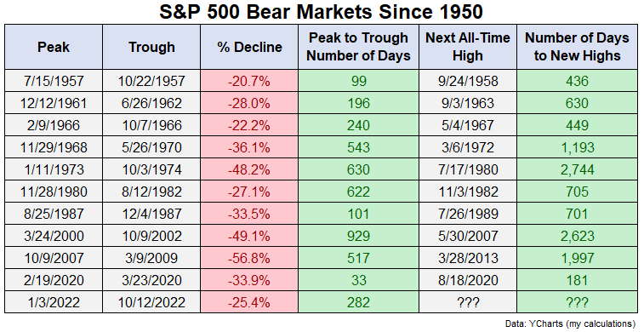The width and height of the screenshot is (644, 332).
Task: Select the 3/28/2013 all-time high cell
Action: pyautogui.click(x=468, y=258)
